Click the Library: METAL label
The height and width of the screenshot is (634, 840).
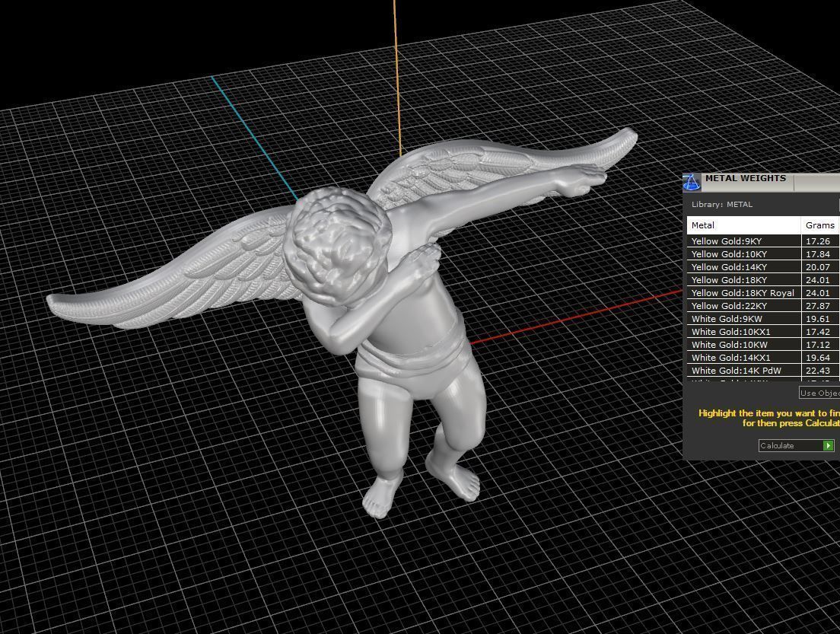[721, 204]
